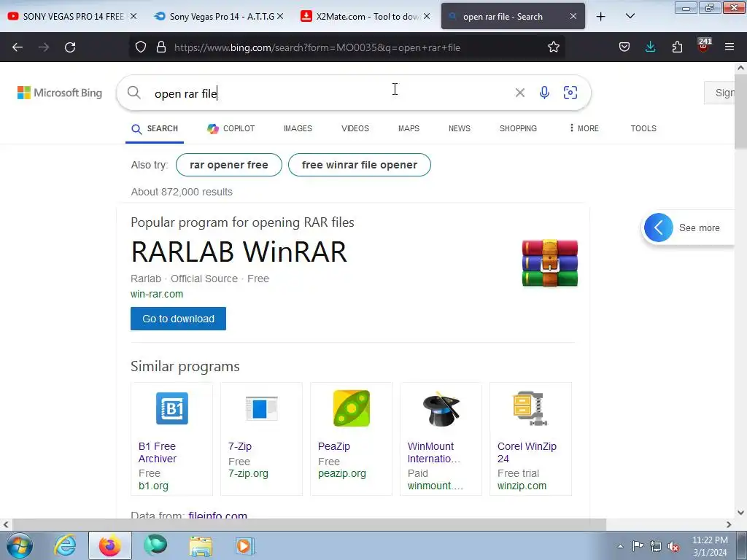
Task: Try the free winrar file opener suggestion
Action: (360, 165)
